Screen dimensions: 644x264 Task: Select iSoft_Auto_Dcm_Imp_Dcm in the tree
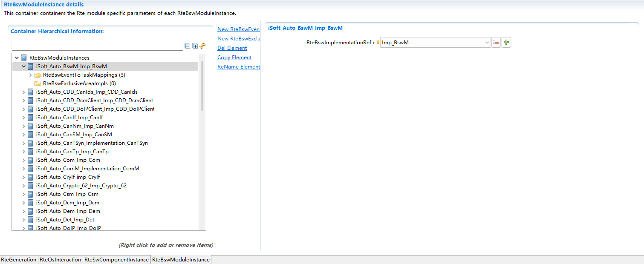(68, 203)
